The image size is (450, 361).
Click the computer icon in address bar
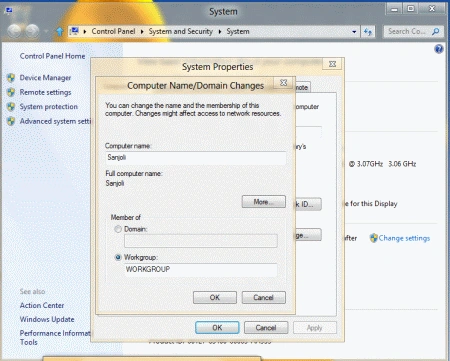(x=75, y=31)
